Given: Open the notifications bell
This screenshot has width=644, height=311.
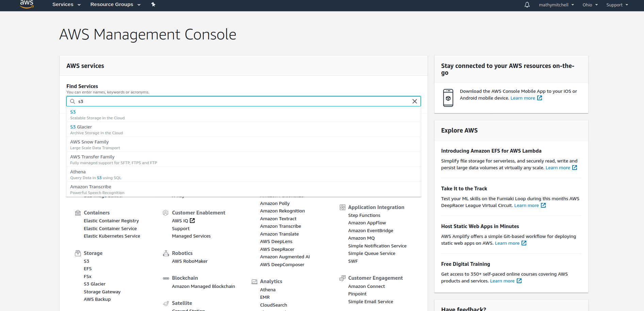Looking at the screenshot, I should [527, 5].
